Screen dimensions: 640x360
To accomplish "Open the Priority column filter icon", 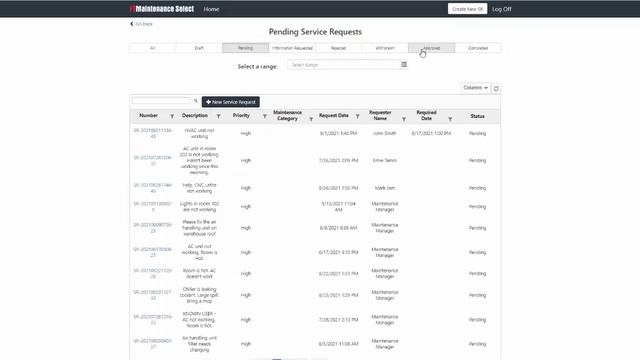I will point(264,116).
